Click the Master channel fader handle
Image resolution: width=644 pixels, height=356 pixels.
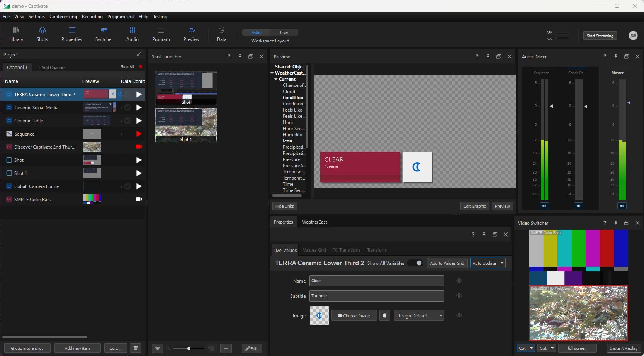[629, 103]
